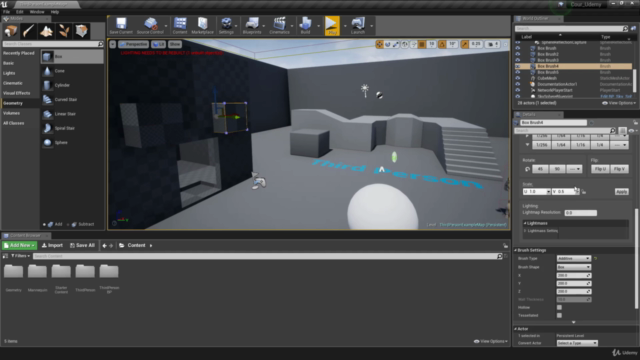Open the Perspective viewport dropdown
This screenshot has width=640, height=360.
pyautogui.click(x=134, y=44)
